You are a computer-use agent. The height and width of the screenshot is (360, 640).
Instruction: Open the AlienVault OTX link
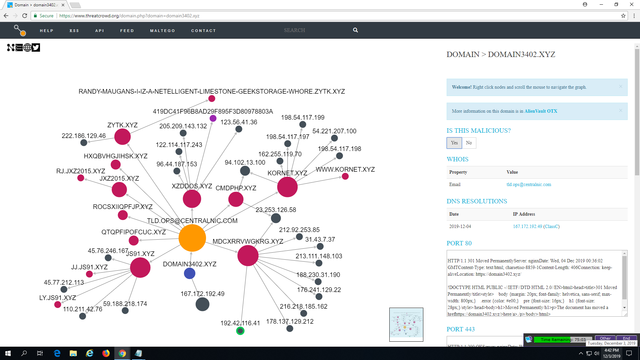[541, 111]
